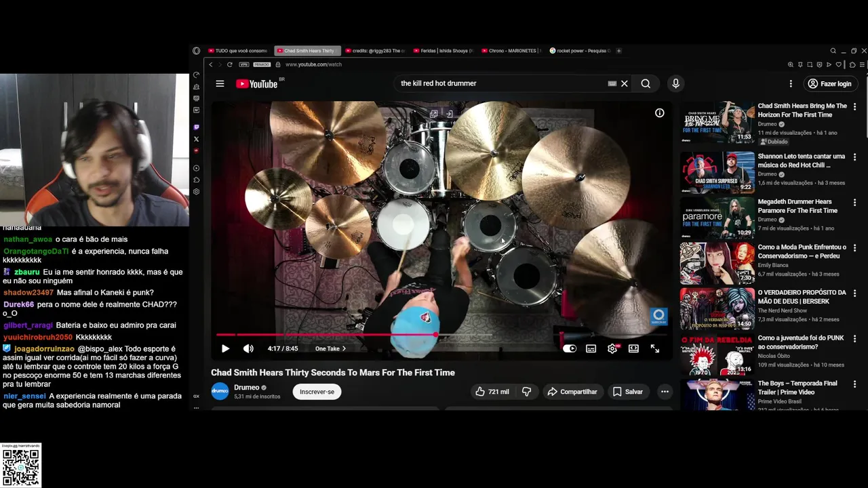Switch to Feridas Ishida Shouya tab
The image size is (868, 488).
coord(444,51)
